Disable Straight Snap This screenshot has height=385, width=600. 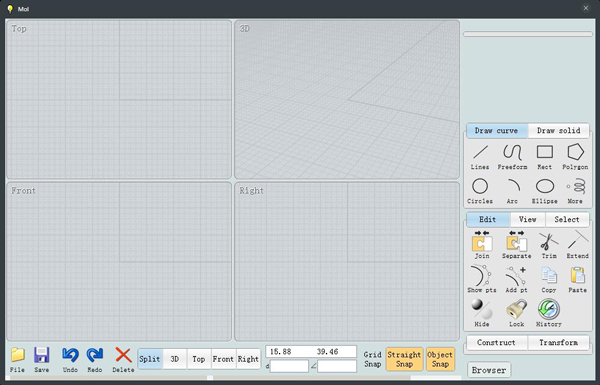(x=404, y=359)
